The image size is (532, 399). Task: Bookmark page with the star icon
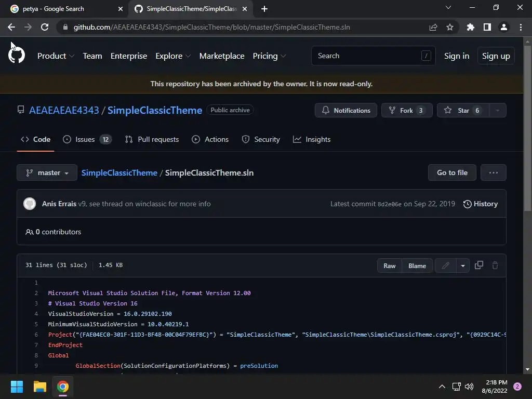(450, 27)
